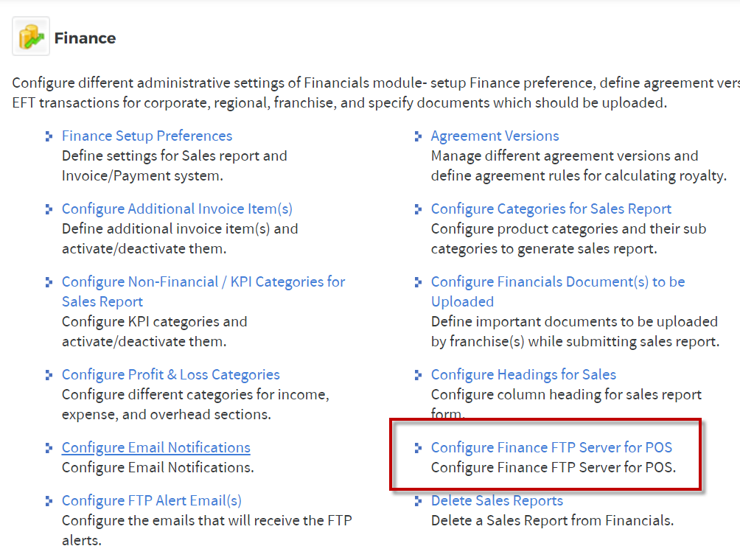Open Configure Financials Document(s) to be Uploaded
This screenshot has height=560, width=740.
coord(558,292)
